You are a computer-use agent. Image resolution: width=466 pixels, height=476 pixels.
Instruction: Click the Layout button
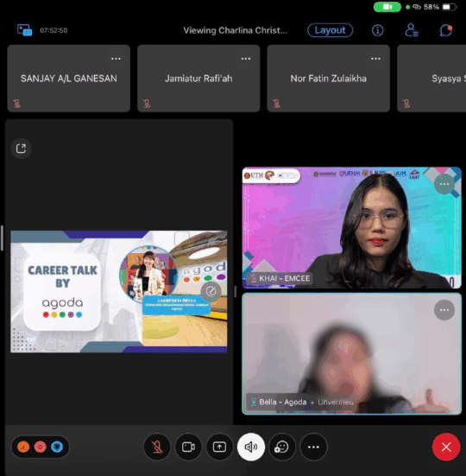point(330,30)
